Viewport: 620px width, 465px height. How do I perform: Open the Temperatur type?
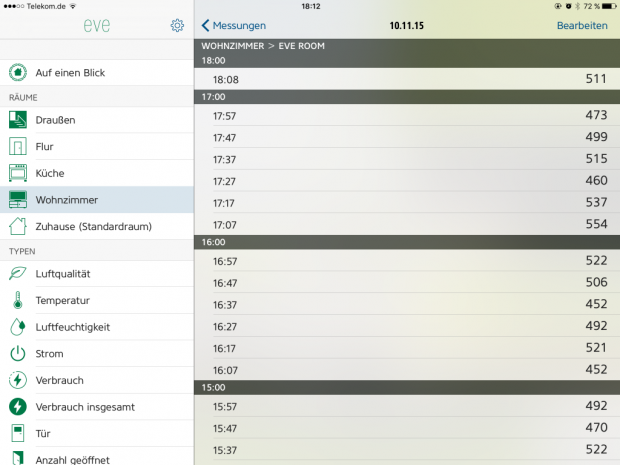(97, 300)
